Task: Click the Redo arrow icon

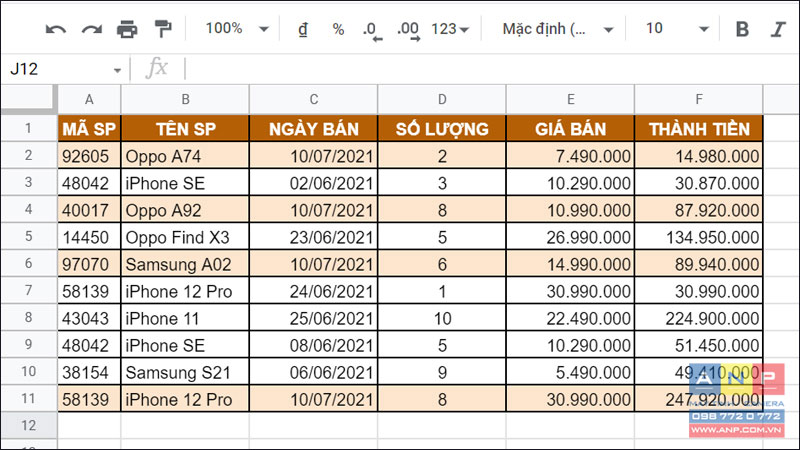Action: (92, 29)
